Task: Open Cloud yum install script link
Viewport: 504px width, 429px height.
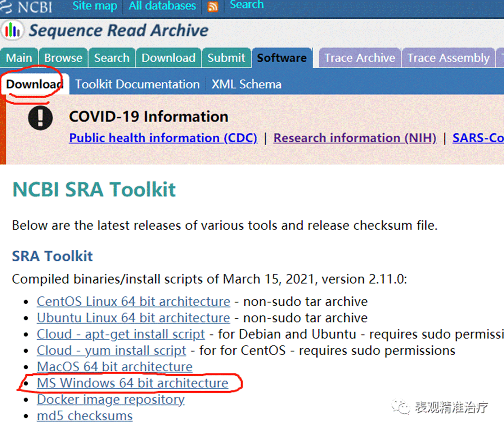Action: pos(111,350)
